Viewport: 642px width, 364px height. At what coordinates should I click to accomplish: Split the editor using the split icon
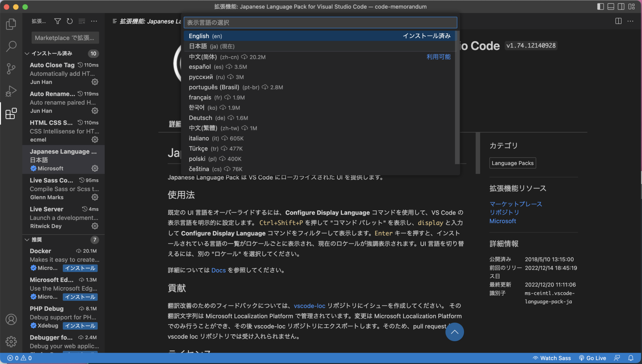coord(618,21)
